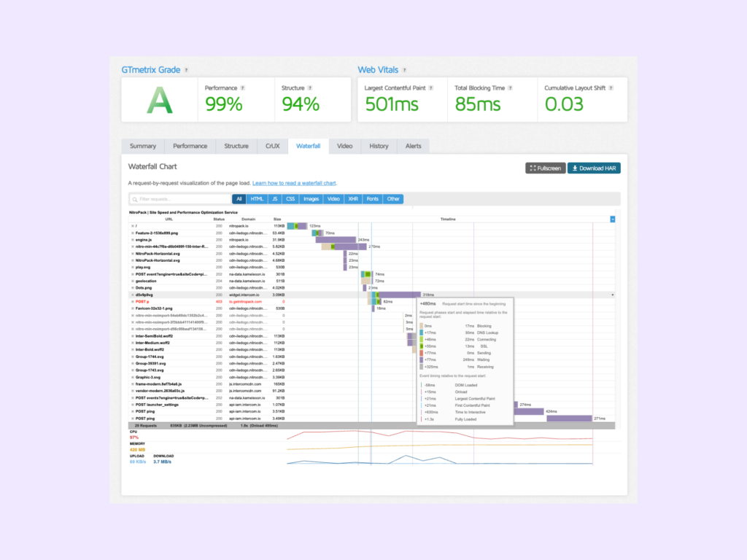Click the Download HAR button
Viewport: 747px width, 560px height.
click(x=594, y=168)
